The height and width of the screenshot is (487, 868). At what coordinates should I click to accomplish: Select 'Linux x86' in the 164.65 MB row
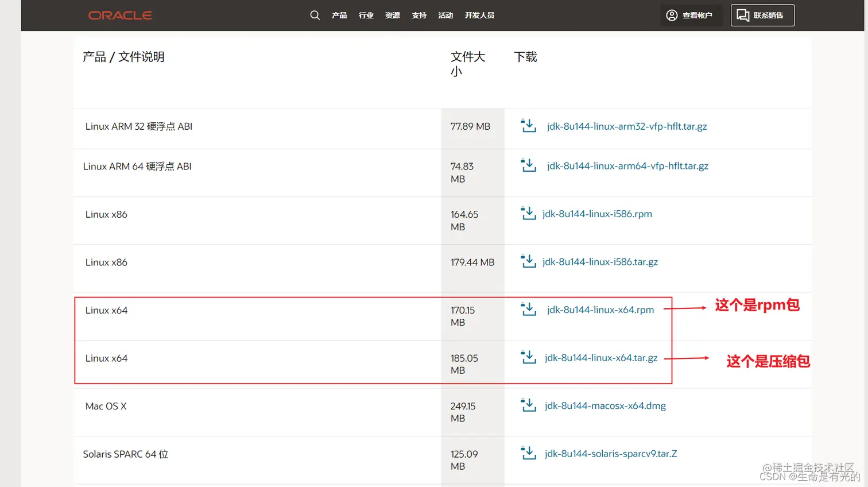106,214
